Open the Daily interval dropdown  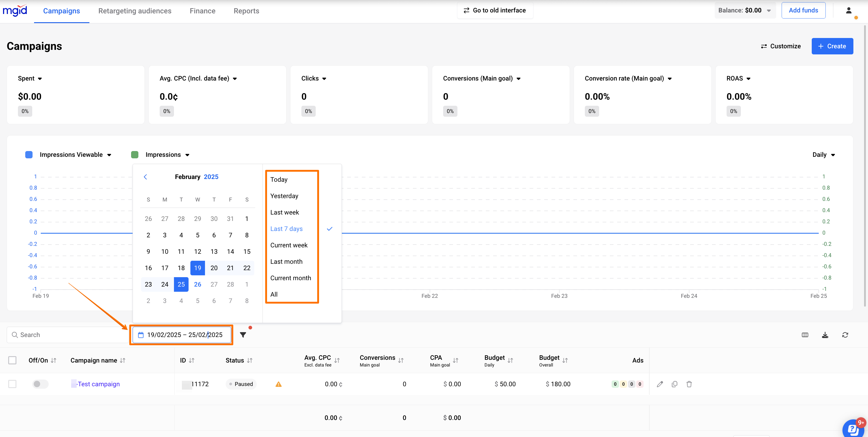click(x=823, y=155)
